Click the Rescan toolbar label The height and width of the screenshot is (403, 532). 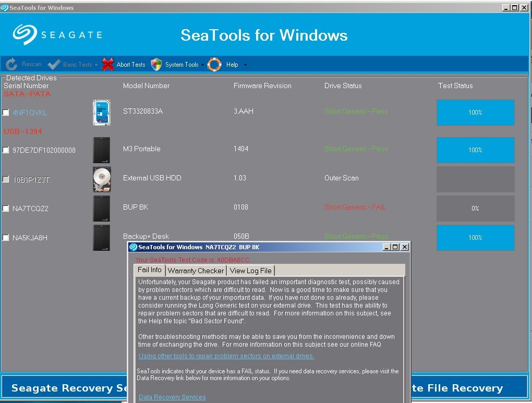(31, 64)
